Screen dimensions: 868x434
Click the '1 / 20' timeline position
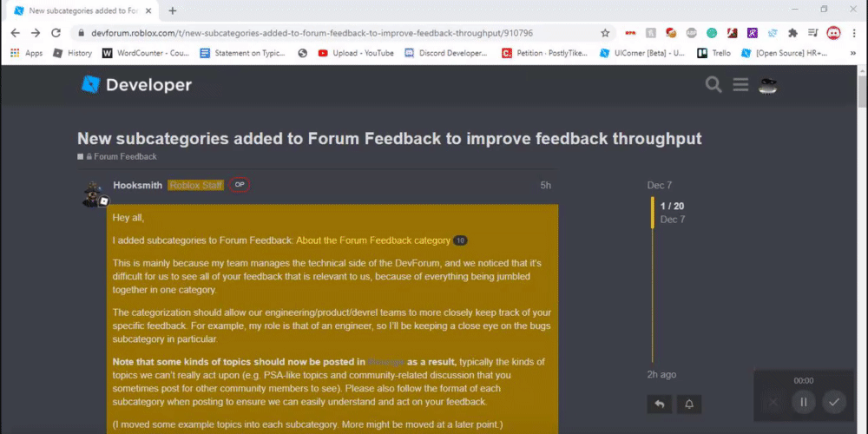[x=672, y=206]
